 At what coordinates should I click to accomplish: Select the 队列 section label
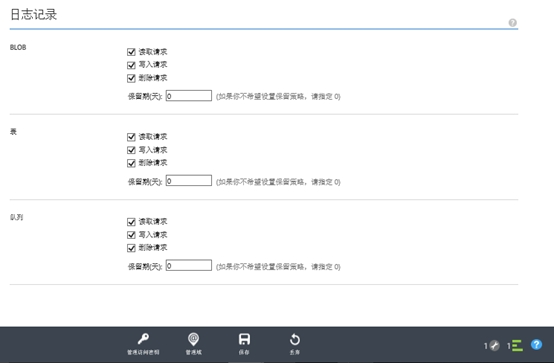click(x=16, y=217)
